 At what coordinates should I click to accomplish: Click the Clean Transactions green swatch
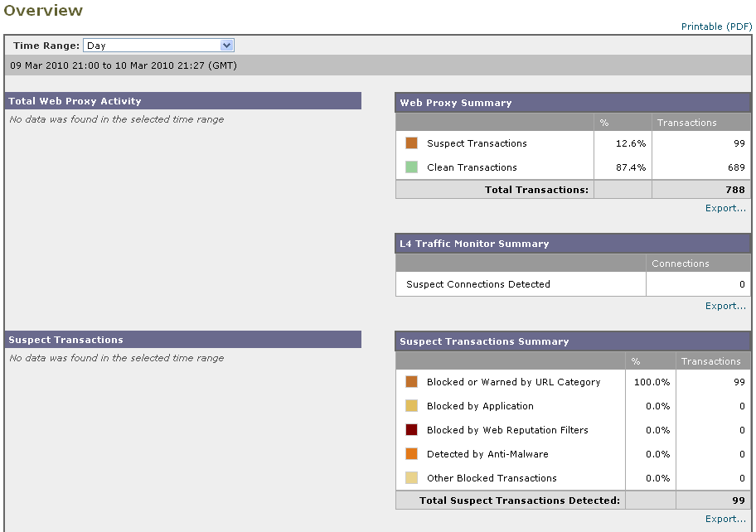point(411,167)
